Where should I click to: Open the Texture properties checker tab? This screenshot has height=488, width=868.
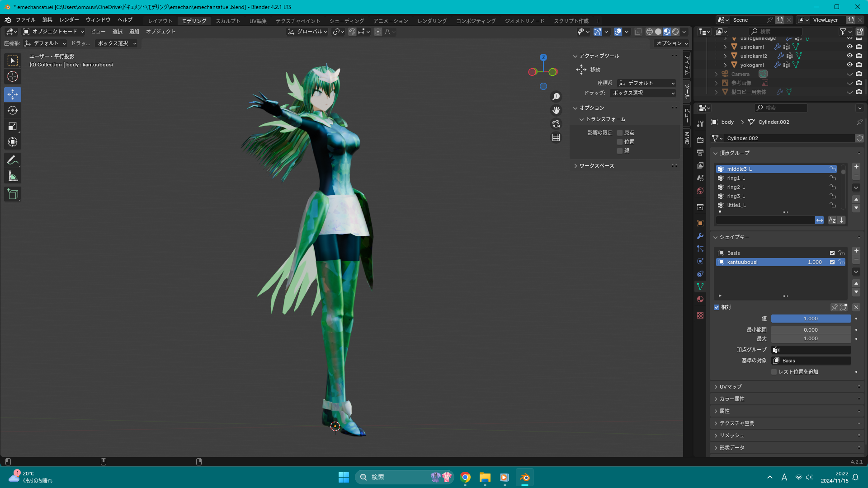click(700, 315)
